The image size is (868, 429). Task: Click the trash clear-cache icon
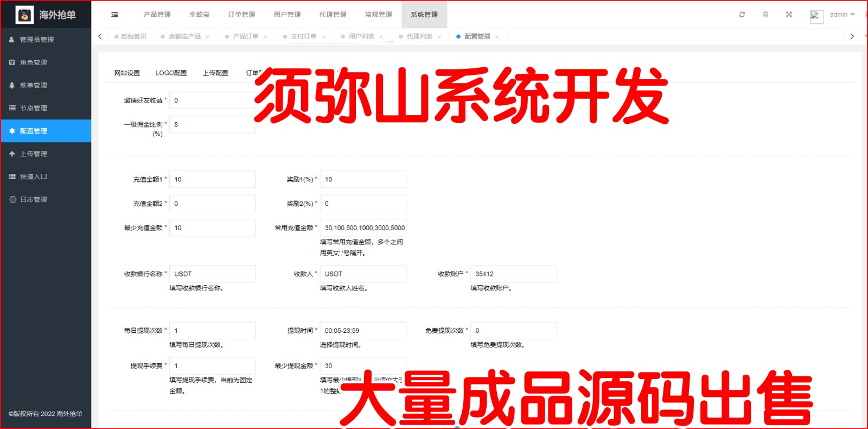click(765, 15)
